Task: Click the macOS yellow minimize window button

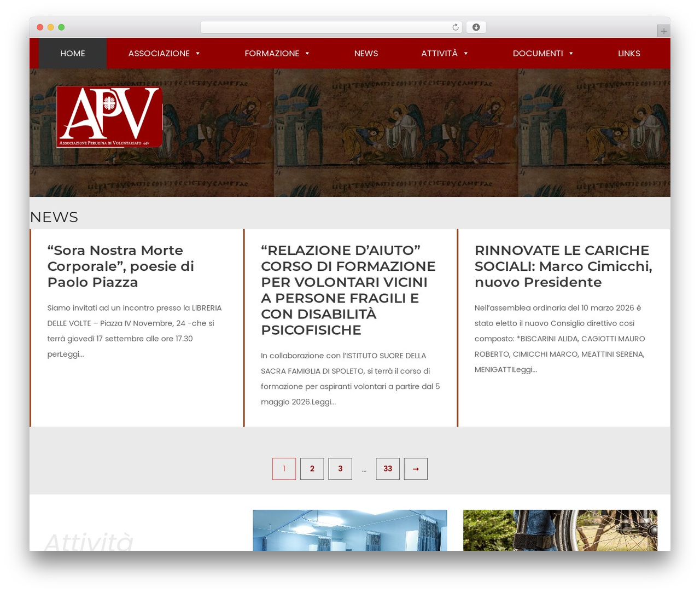Action: coord(50,27)
